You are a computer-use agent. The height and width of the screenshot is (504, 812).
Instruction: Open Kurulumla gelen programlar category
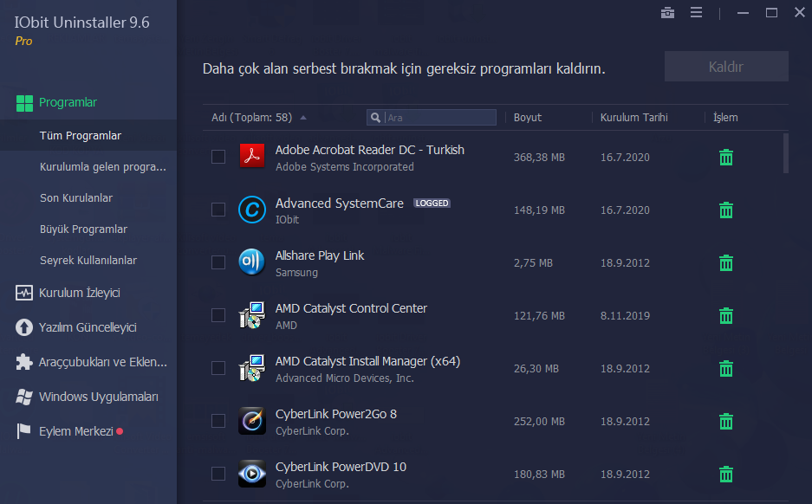coord(103,166)
